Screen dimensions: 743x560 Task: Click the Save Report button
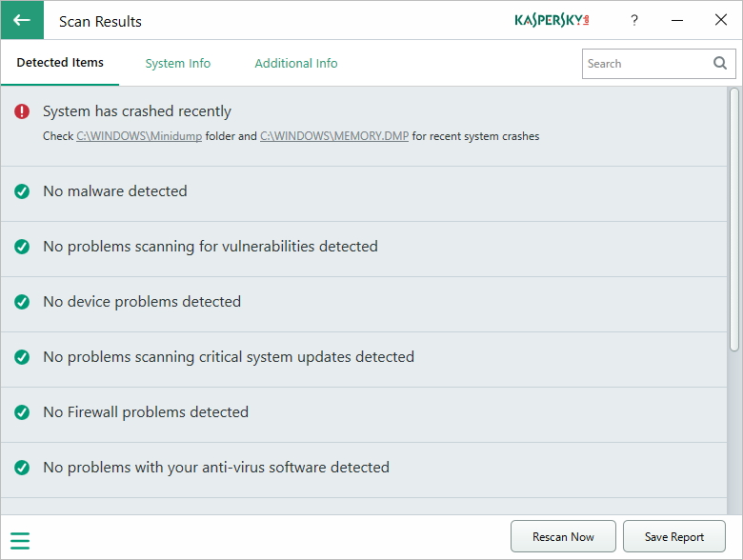click(x=674, y=537)
